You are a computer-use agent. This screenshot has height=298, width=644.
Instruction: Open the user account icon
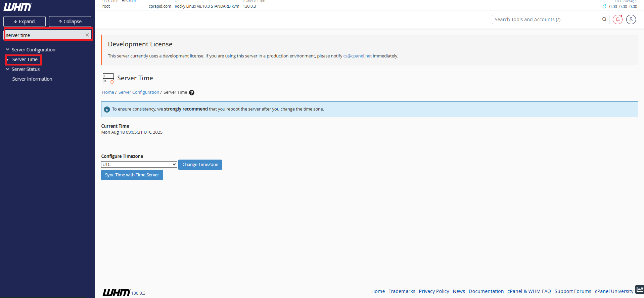631,19
